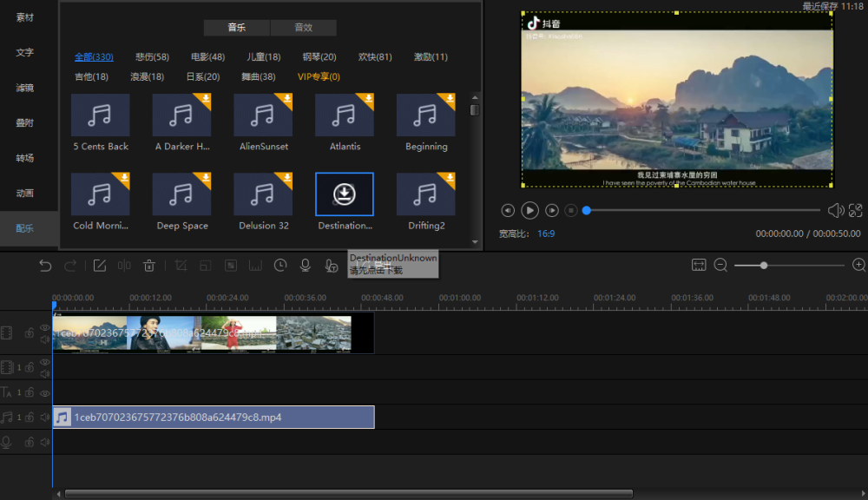Filter music by 悲伤(58) category
This screenshot has height=500, width=868.
point(152,57)
